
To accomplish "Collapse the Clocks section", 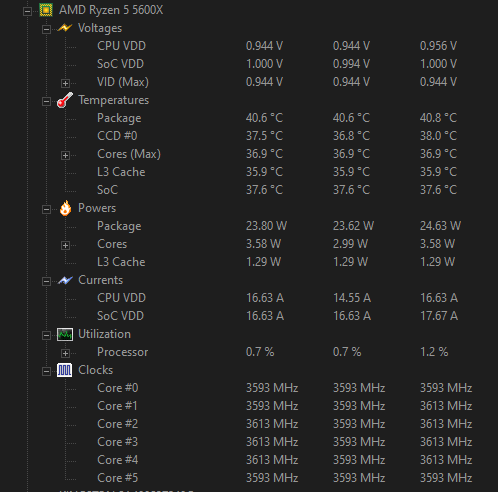I will [x=46, y=371].
